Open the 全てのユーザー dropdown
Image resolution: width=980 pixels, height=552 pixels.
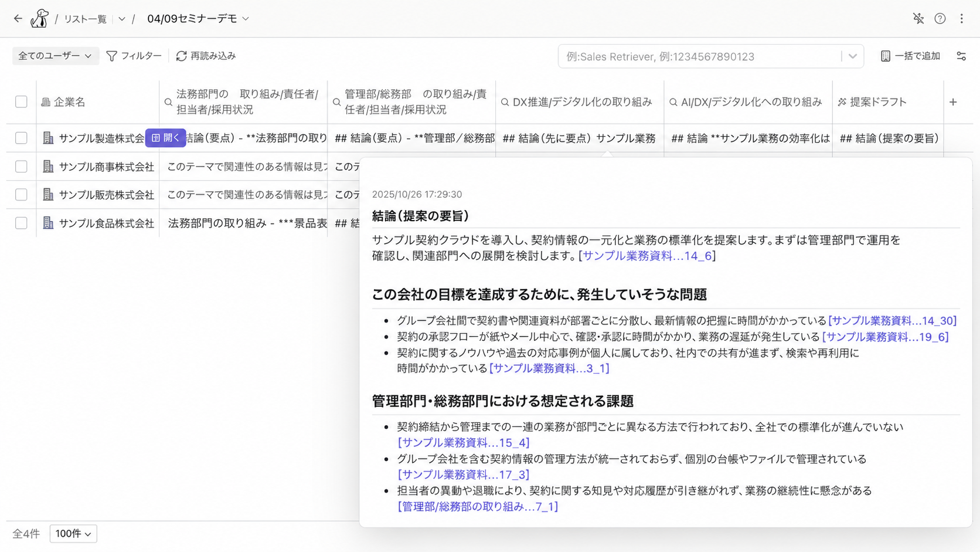tap(55, 56)
